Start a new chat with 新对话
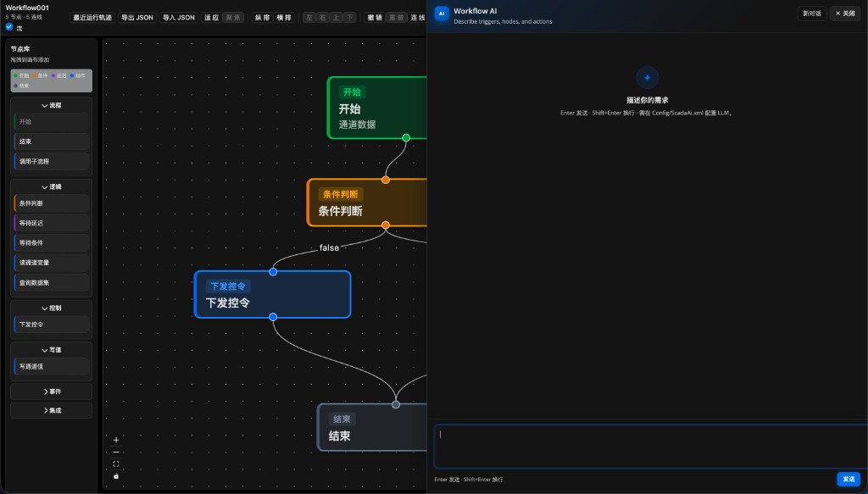The image size is (868, 494). [812, 14]
